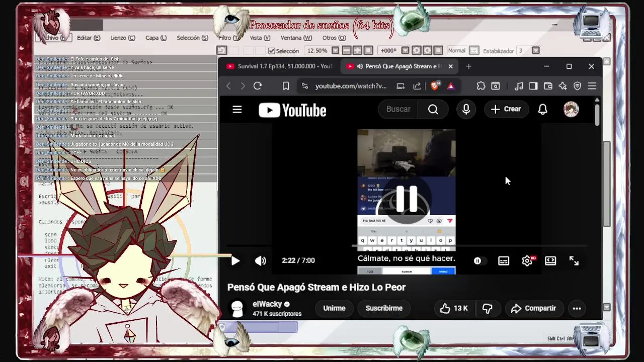Screen dimensions: 644x362
Task: Click the Unirme button
Action: click(334, 308)
